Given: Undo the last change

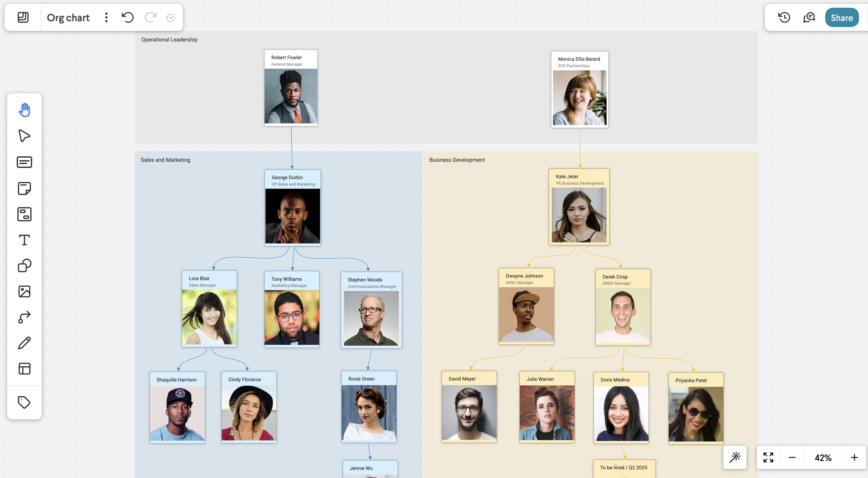Looking at the screenshot, I should [128, 17].
